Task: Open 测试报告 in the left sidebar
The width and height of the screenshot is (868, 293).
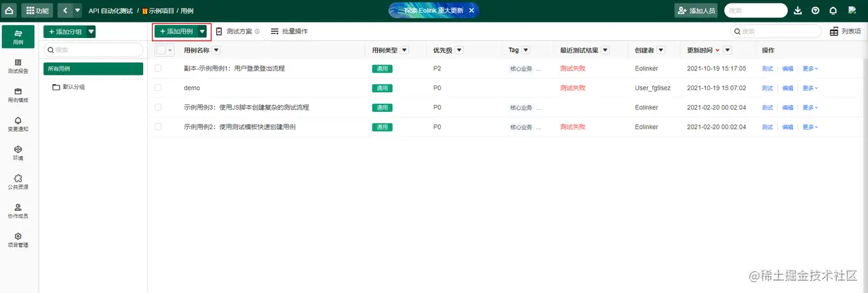Action: 18,66
